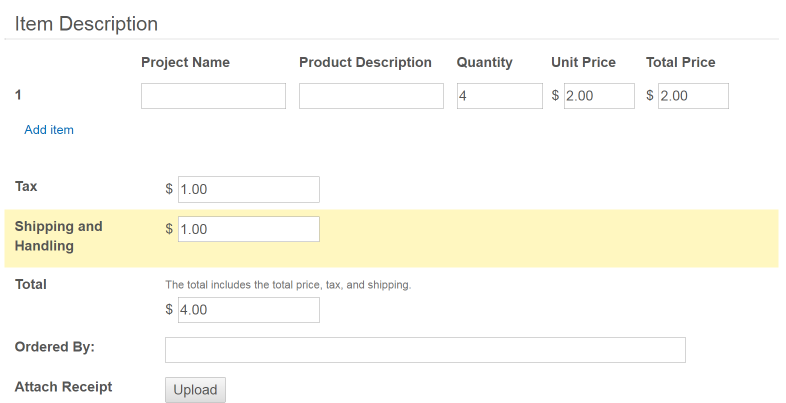Click the Total amount field showing 4.00
This screenshot has height=403, width=786.
pos(248,310)
